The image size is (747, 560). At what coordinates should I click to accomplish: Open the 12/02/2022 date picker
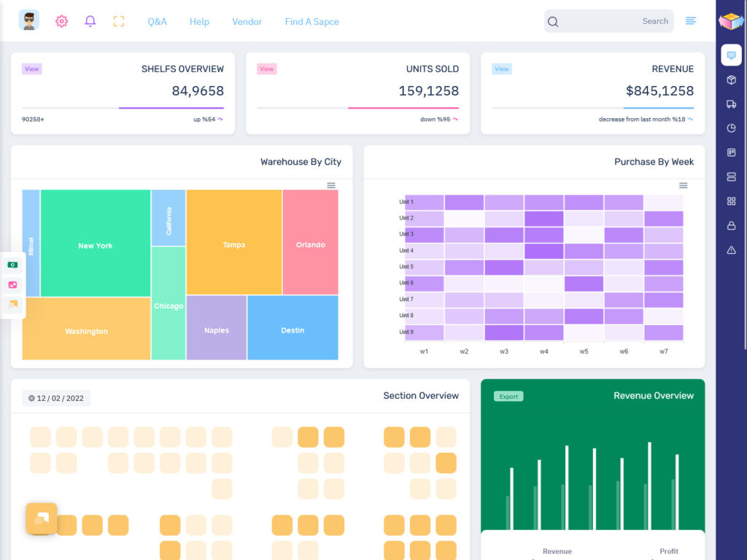pyautogui.click(x=54, y=398)
